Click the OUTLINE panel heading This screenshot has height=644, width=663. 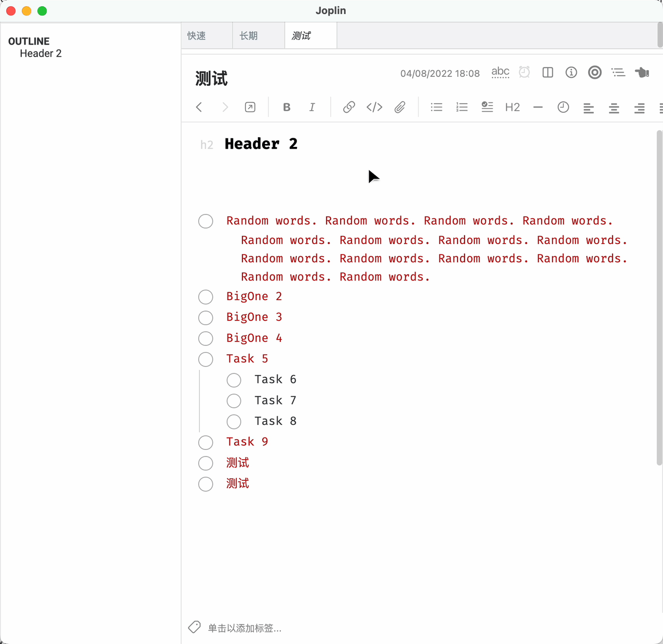coord(29,41)
